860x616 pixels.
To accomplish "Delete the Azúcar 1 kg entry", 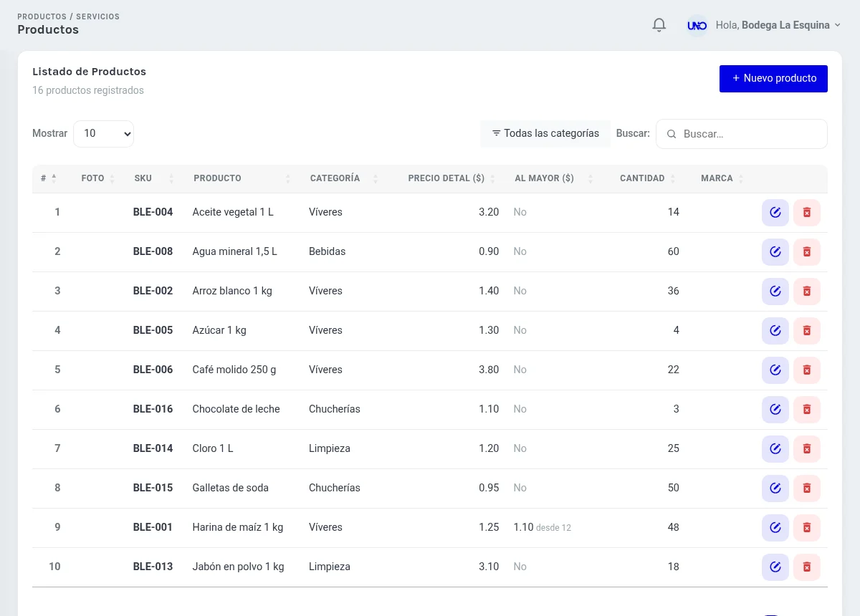I will (x=807, y=331).
